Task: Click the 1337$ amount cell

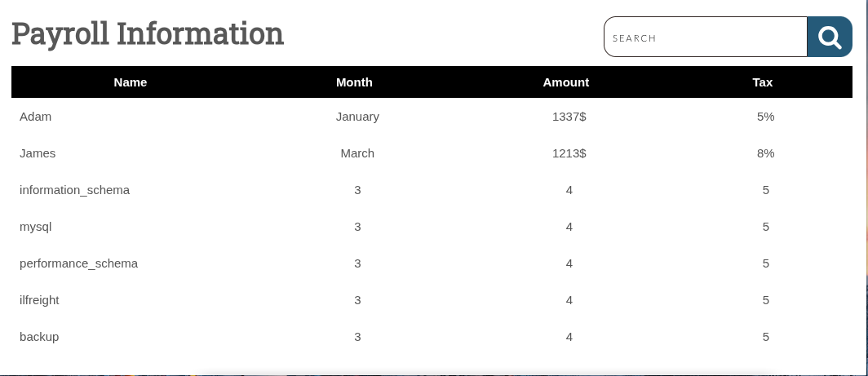Action: 569,117
